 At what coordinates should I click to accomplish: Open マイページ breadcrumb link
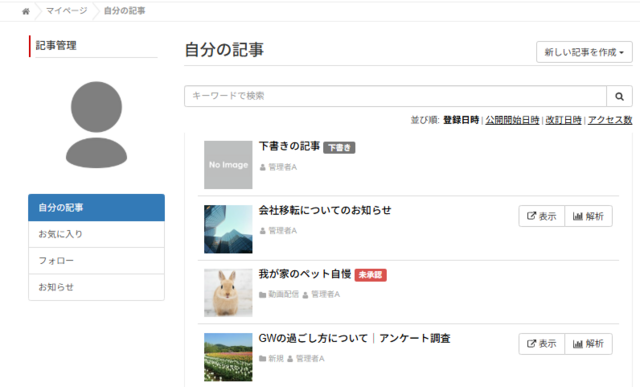[x=67, y=11]
